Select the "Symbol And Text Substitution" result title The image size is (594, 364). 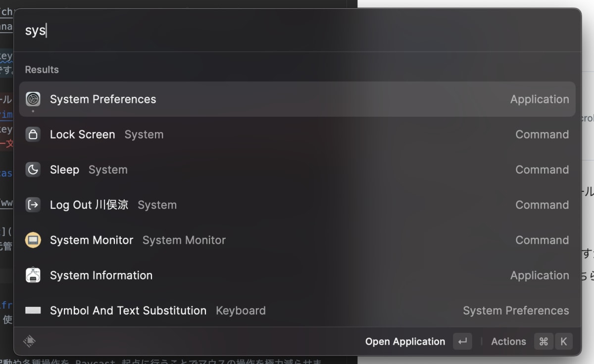pyautogui.click(x=128, y=311)
